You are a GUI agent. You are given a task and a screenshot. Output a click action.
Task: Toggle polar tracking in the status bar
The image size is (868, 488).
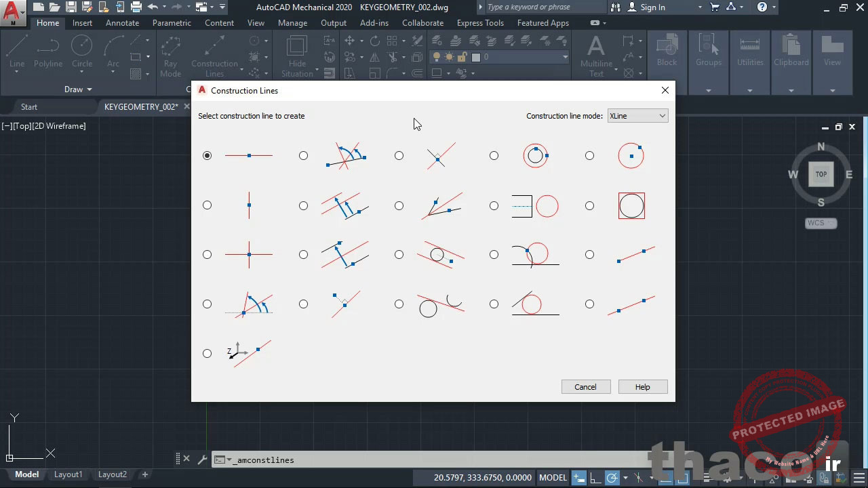tap(612, 478)
